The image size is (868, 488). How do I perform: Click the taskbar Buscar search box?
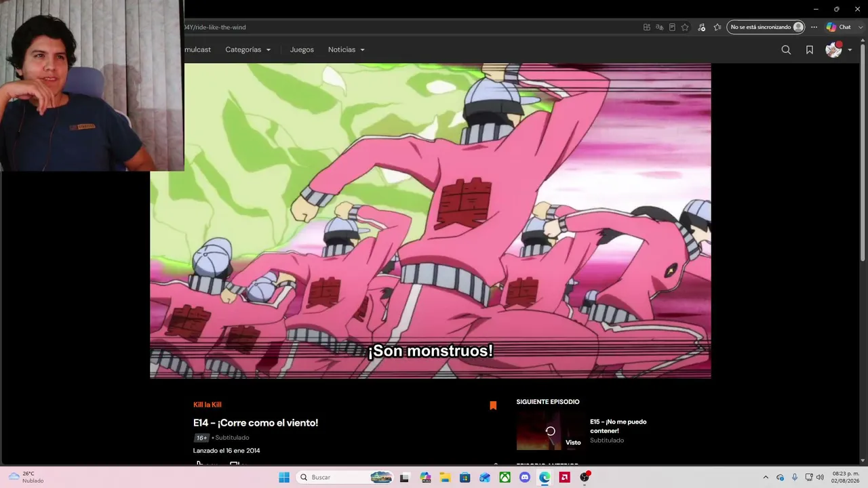(347, 477)
